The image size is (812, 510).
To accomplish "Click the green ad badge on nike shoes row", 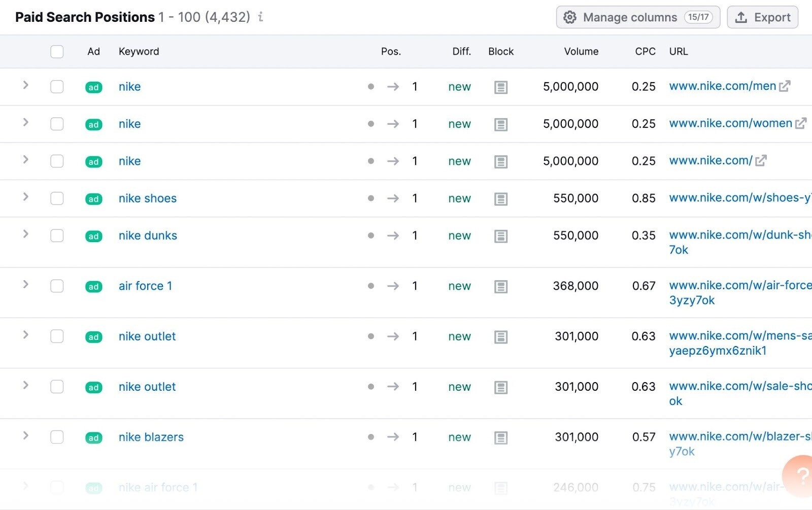I will point(93,199).
